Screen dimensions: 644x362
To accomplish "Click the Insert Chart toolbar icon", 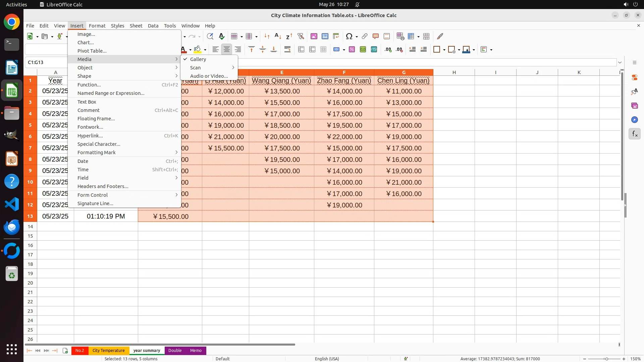I will tap(325, 36).
